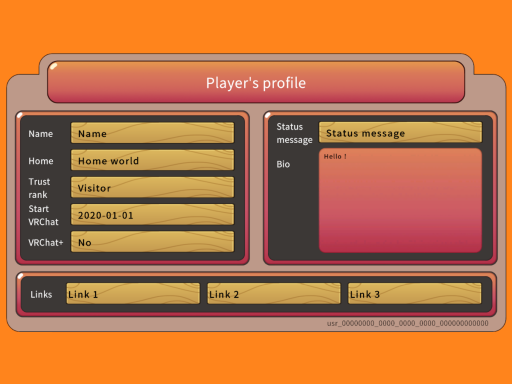Click the Player's profile title banner
This screenshot has width=512, height=384.
(x=256, y=82)
